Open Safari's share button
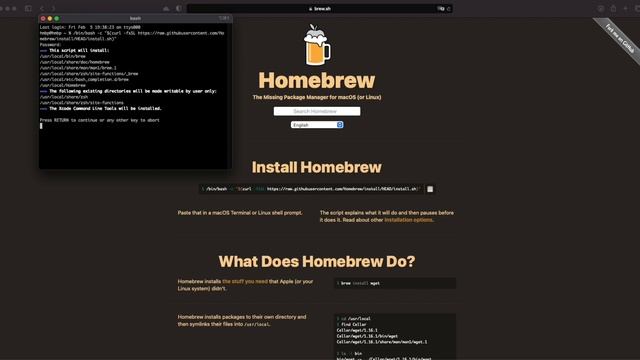The width and height of the screenshot is (640, 360). click(x=613, y=8)
